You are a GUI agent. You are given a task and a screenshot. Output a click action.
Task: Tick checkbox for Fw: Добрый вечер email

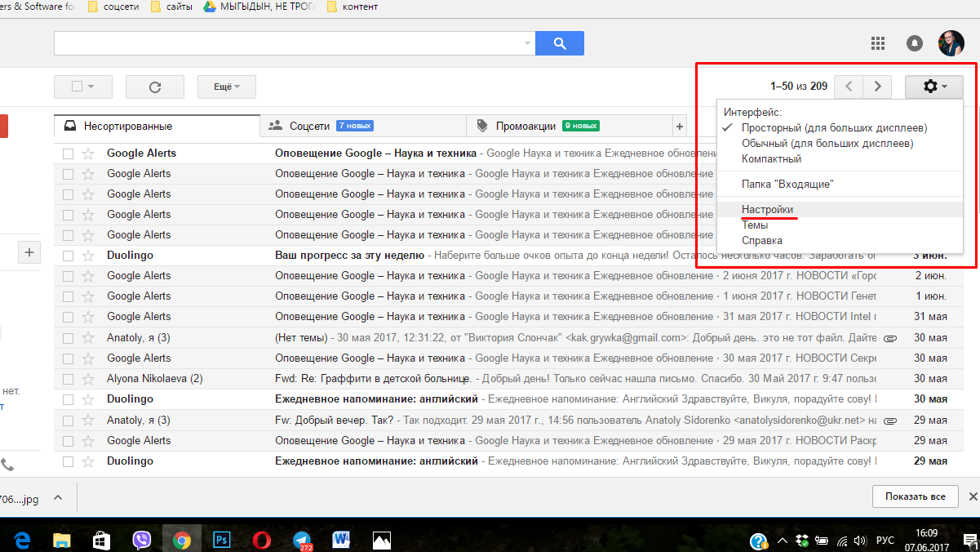68,420
